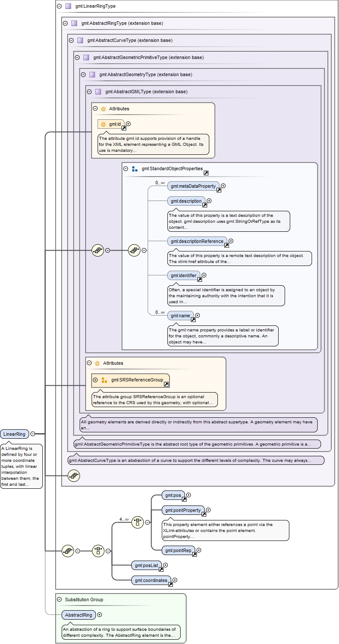Viewport: 339px width, 644px height.
Task: Click the link arrow under gml:posList
Action: coord(161,569)
